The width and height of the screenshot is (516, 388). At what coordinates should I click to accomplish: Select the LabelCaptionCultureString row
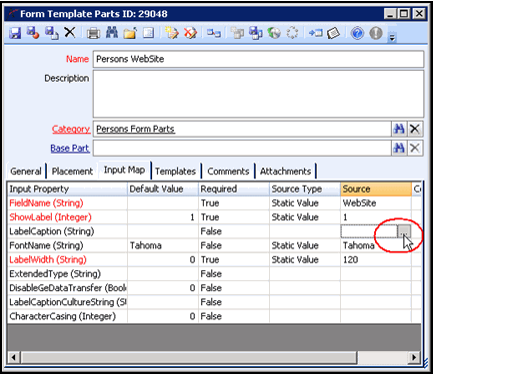pyautogui.click(x=214, y=302)
